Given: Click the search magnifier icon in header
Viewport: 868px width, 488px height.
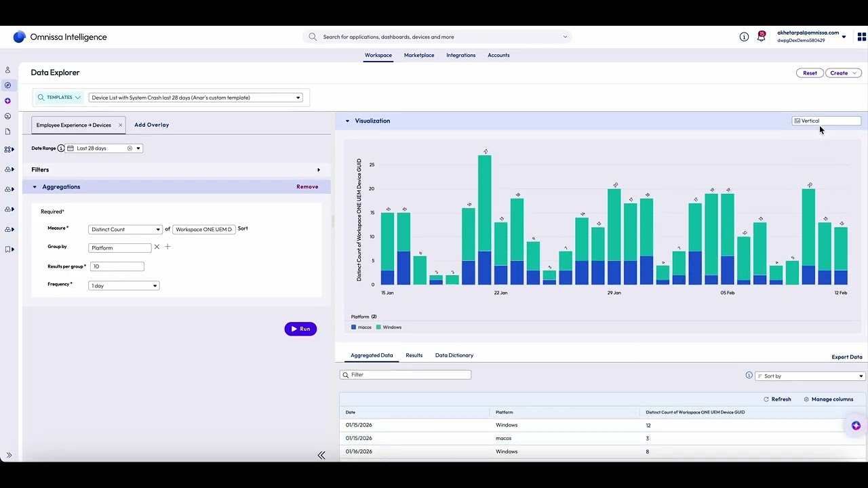Looking at the screenshot, I should pyautogui.click(x=313, y=37).
